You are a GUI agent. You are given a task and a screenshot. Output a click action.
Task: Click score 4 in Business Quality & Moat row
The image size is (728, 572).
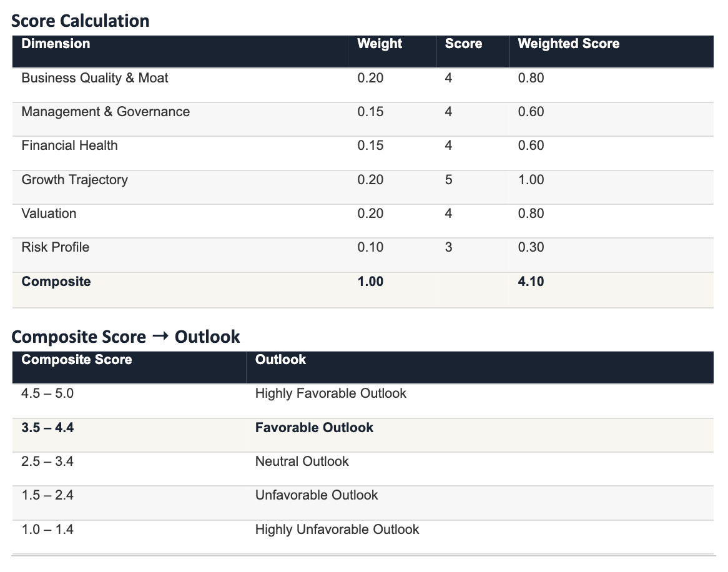coord(448,77)
